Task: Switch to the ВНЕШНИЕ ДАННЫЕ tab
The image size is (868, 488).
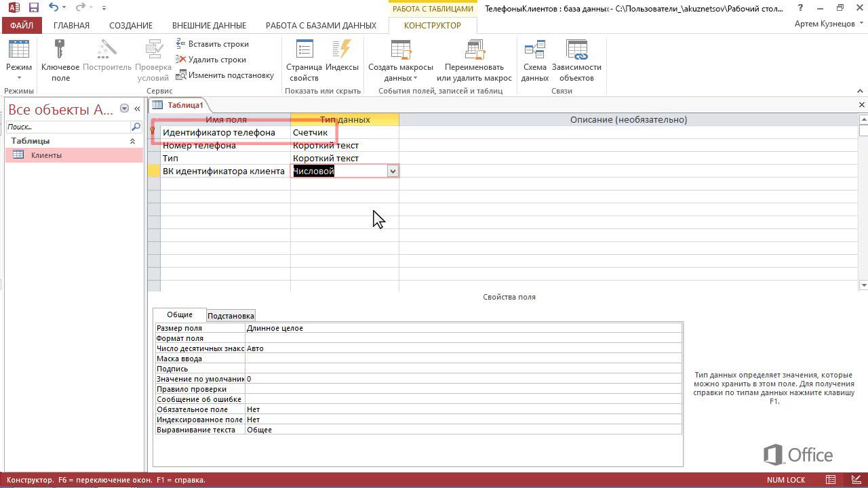Action: tap(209, 25)
